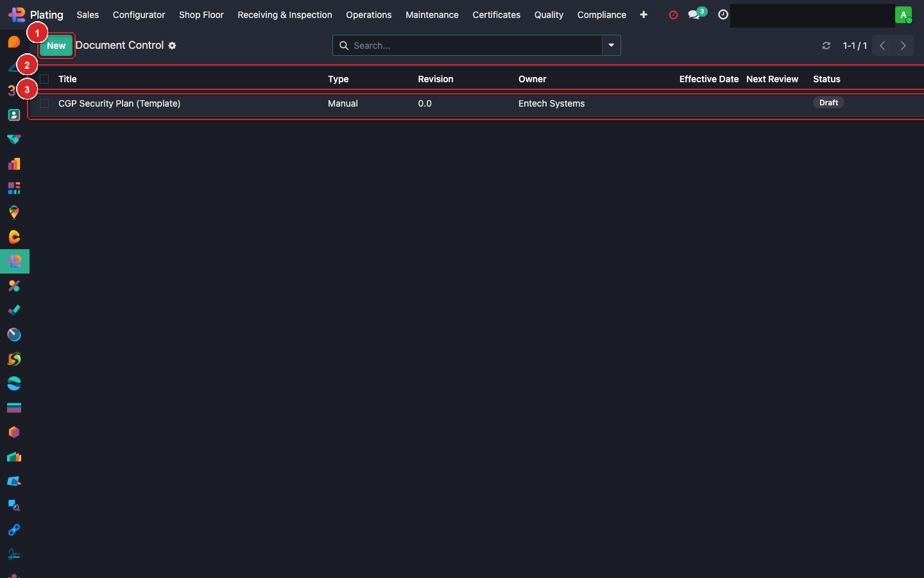Go to next page arrow
The image size is (924, 578).
point(903,46)
